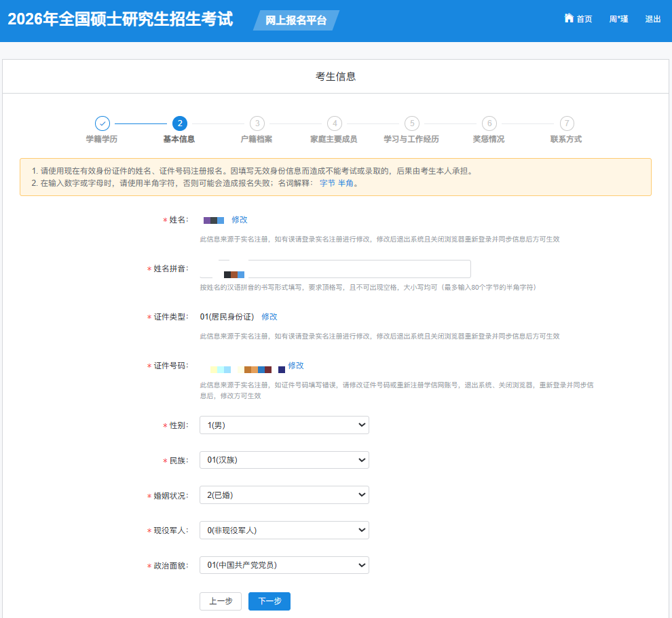Click the completed 学籍学历 checkmark circle
Screen dimensions: 672x618
pyautogui.click(x=102, y=124)
